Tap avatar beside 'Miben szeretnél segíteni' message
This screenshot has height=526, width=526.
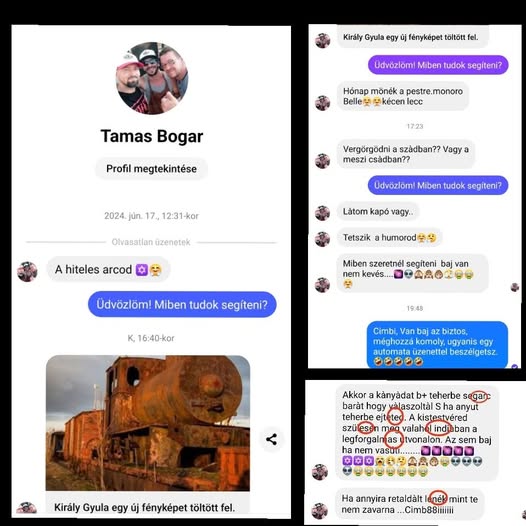tap(322, 285)
